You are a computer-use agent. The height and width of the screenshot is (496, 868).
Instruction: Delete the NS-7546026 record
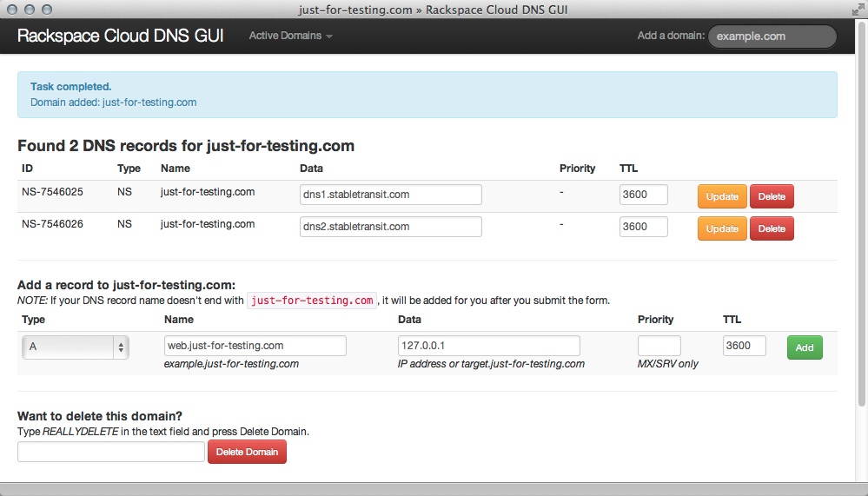tap(772, 228)
